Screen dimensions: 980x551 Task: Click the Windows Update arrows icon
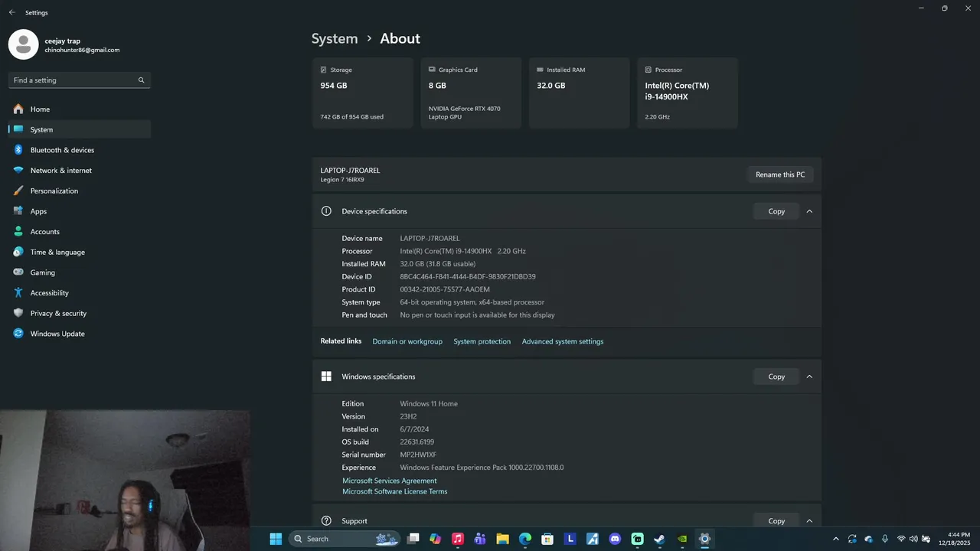(18, 334)
